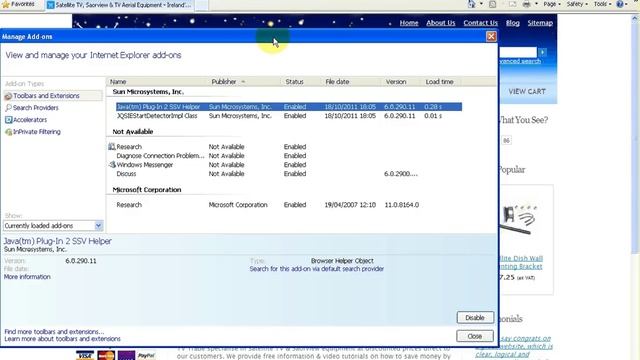Click the website search go arrow icon
This screenshot has height=360, width=640.
coord(542,52)
